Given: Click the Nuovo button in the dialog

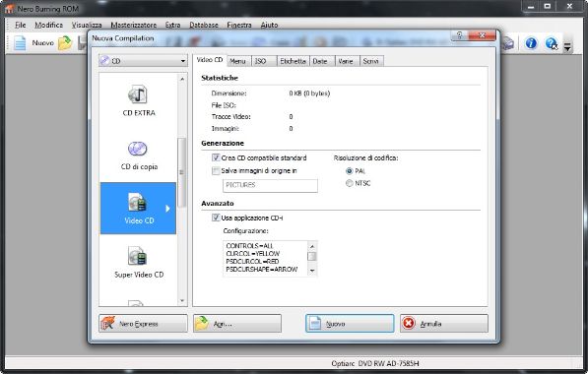Looking at the screenshot, I should pos(350,324).
